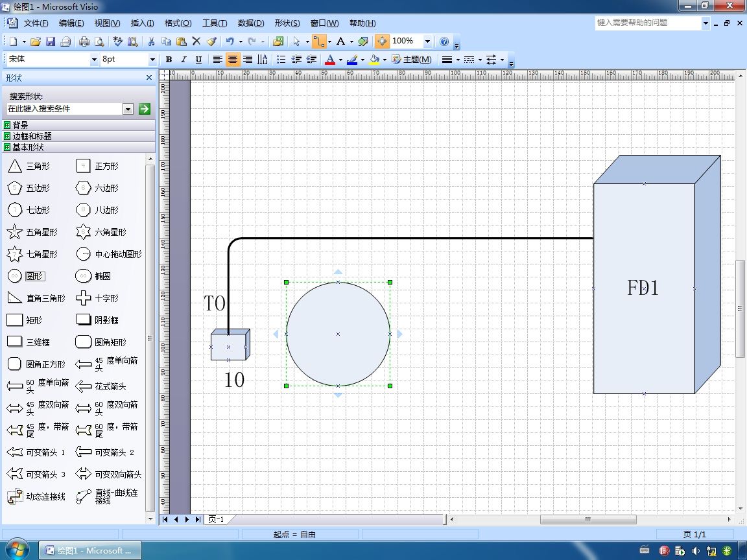Viewport: 747px width, 560px height.
Task: Click the green search shapes arrow
Action: tap(145, 109)
